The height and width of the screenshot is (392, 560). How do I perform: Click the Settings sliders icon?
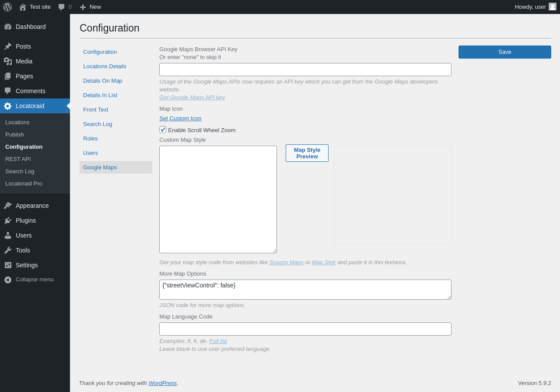coord(8,265)
